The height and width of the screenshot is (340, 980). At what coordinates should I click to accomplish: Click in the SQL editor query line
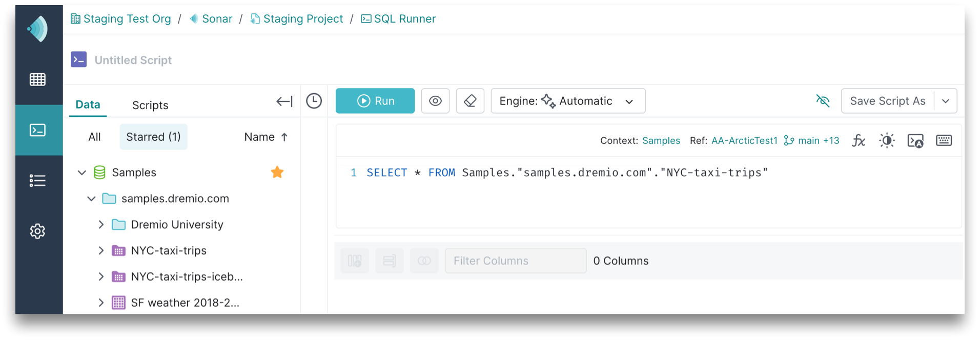pos(567,173)
